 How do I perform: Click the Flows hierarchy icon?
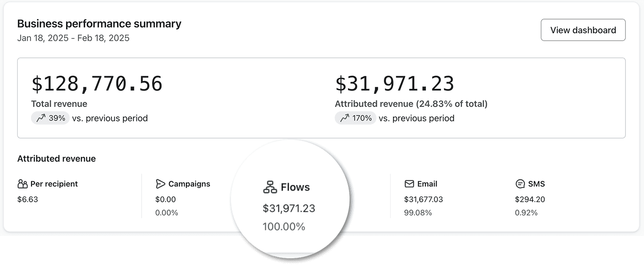click(270, 187)
